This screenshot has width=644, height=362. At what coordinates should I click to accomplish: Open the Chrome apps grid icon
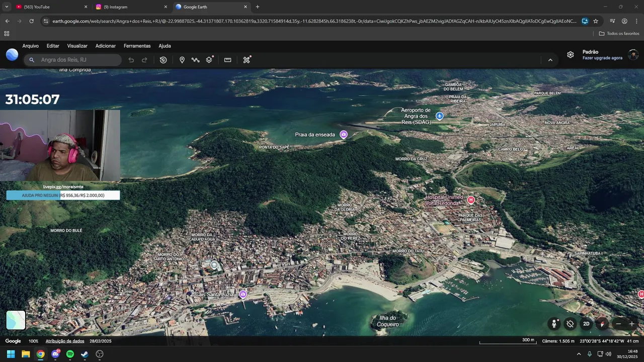(7, 34)
